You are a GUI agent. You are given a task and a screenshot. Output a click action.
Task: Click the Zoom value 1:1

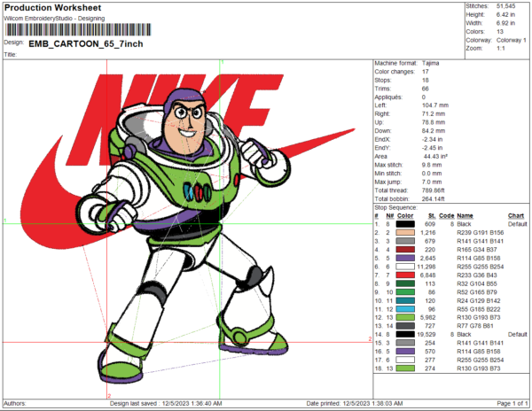(500, 48)
